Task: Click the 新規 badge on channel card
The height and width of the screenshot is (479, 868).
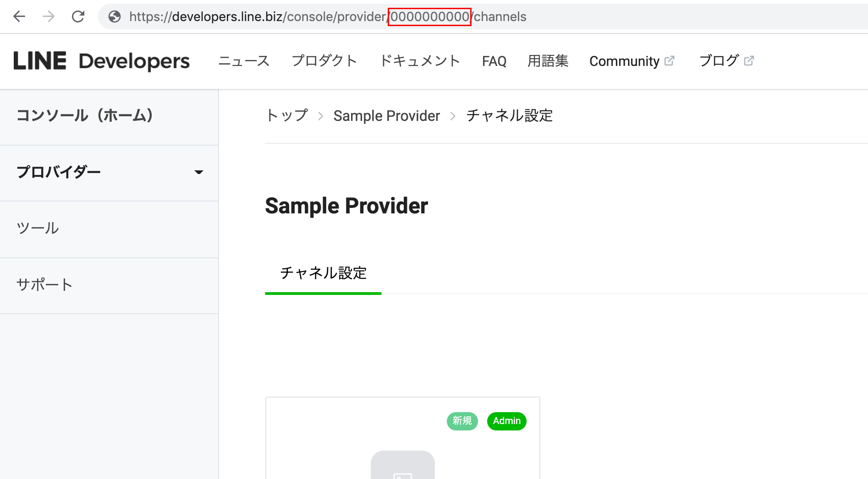Action: click(462, 421)
